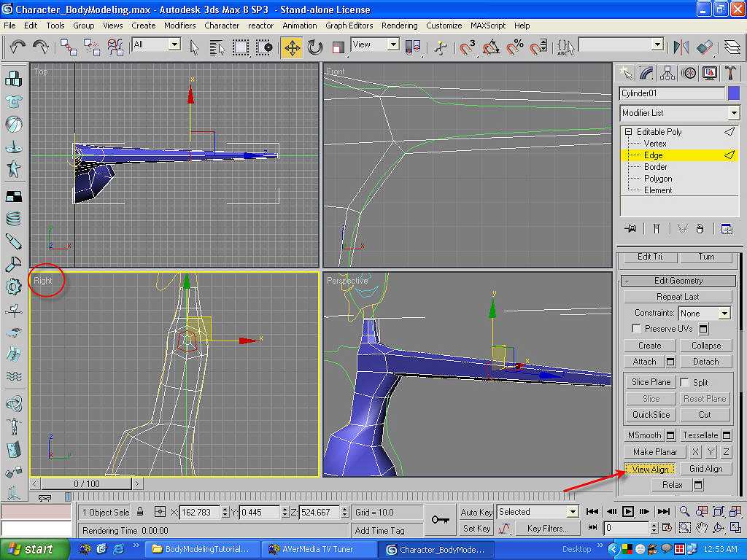Open the Layer Manager icon
The height and width of the screenshot is (560, 747).
point(732,47)
